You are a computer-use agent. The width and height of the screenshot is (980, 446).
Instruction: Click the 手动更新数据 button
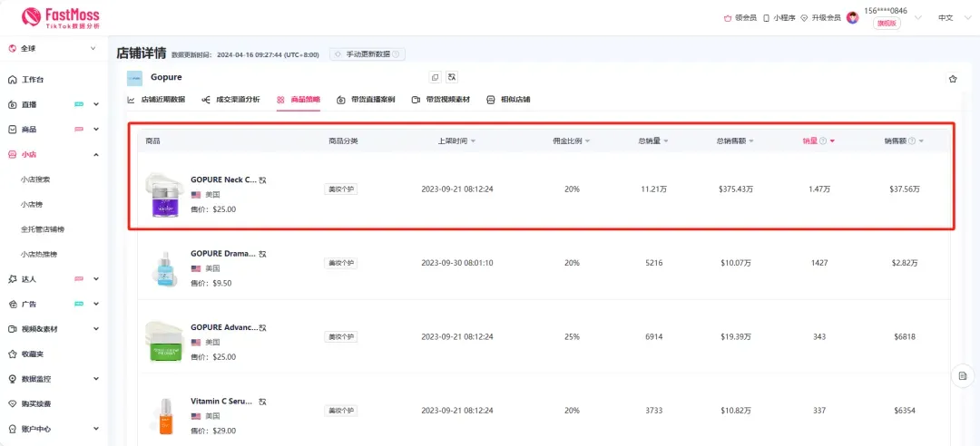tap(367, 54)
